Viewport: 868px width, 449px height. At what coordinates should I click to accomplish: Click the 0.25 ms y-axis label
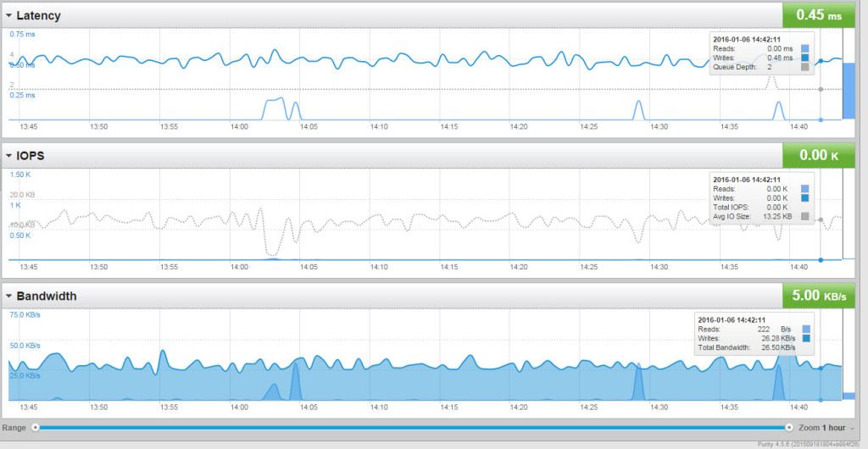coord(22,95)
